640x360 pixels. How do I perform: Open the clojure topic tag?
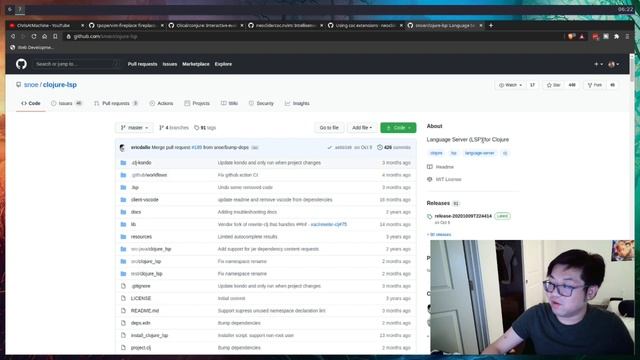(436, 153)
